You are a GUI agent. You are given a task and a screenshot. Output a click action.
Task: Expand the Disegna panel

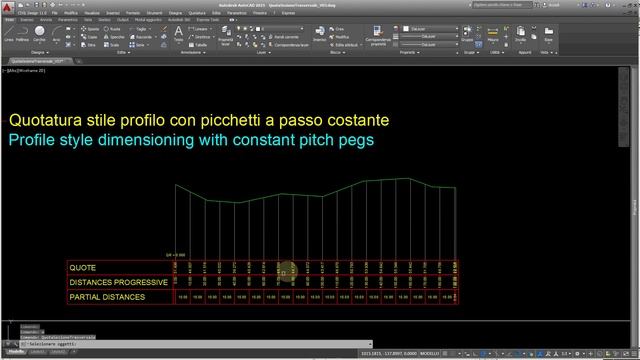pos(40,53)
